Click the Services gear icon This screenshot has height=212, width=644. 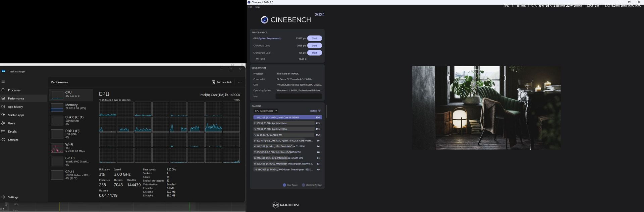point(3,140)
